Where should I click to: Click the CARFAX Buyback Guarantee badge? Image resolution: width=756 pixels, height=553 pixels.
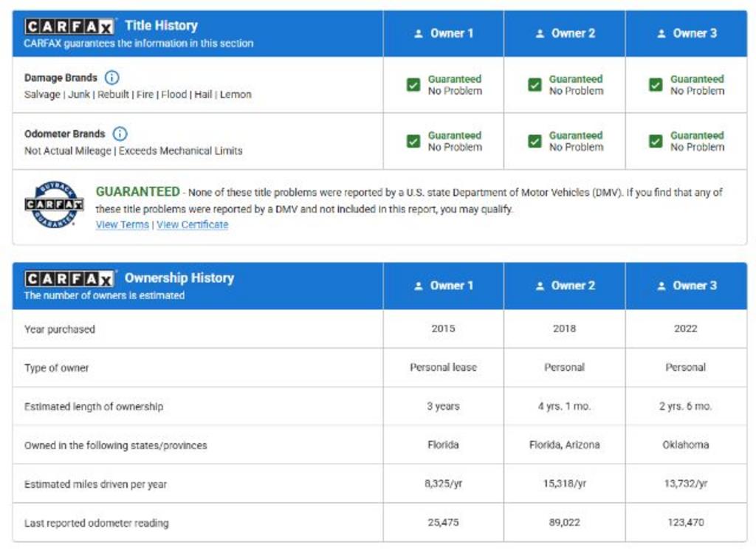tap(54, 205)
